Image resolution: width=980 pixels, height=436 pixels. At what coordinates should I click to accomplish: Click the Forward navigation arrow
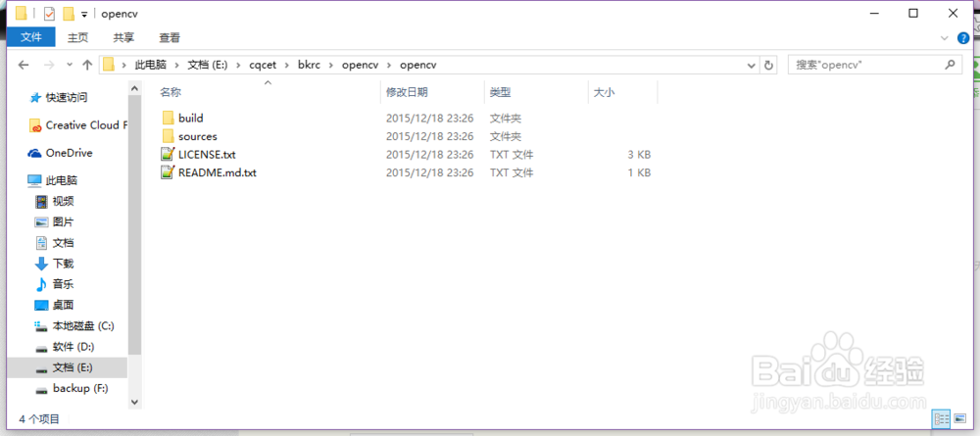[48, 65]
